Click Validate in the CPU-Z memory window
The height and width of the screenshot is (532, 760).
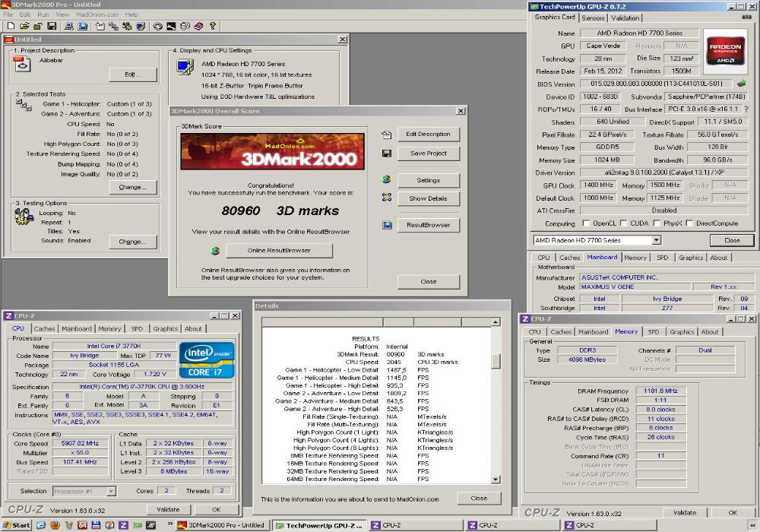click(x=685, y=512)
